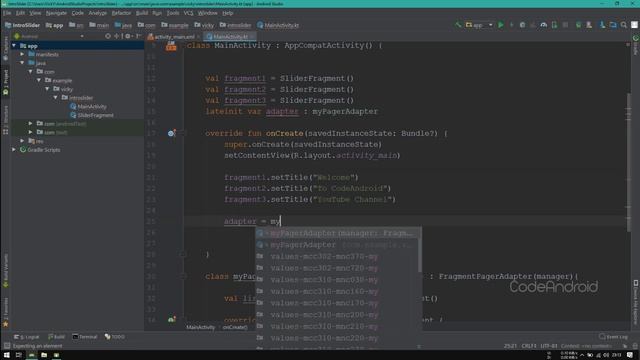Click the Project panel settings gear icon
This screenshot has width=640, height=360.
[x=128, y=36]
